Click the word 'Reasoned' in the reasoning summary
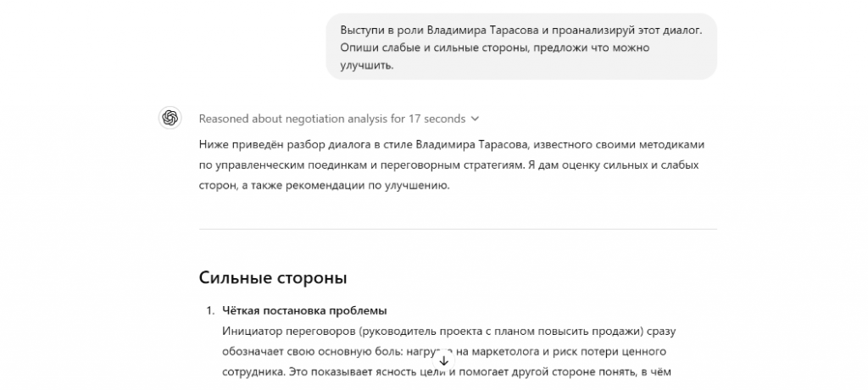Image resolution: width=868 pixels, height=390 pixels. pyautogui.click(x=225, y=119)
